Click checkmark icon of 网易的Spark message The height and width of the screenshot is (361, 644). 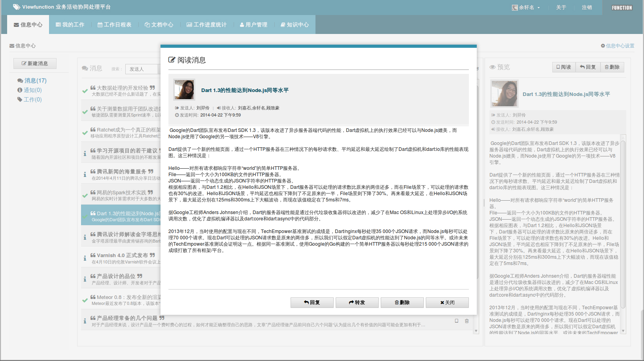tap(85, 196)
